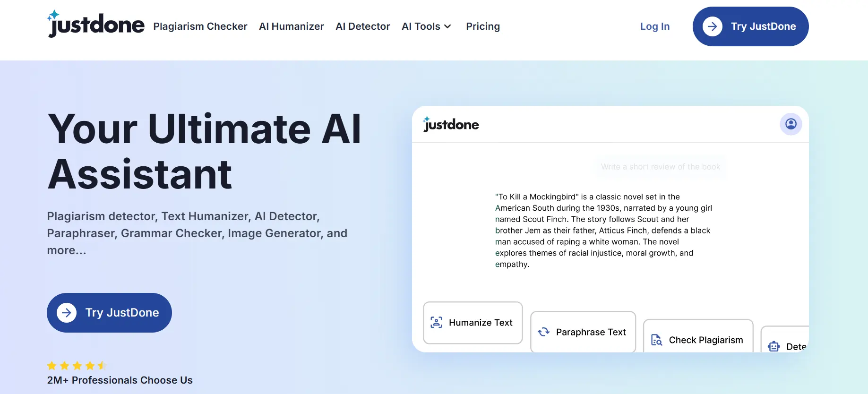The width and height of the screenshot is (868, 394).
Task: Click the JustDone logo inside preview panel
Action: coord(451,124)
